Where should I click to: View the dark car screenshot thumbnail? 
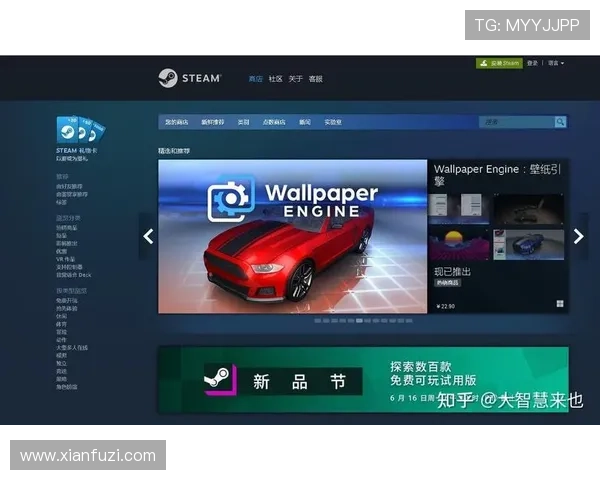click(528, 209)
